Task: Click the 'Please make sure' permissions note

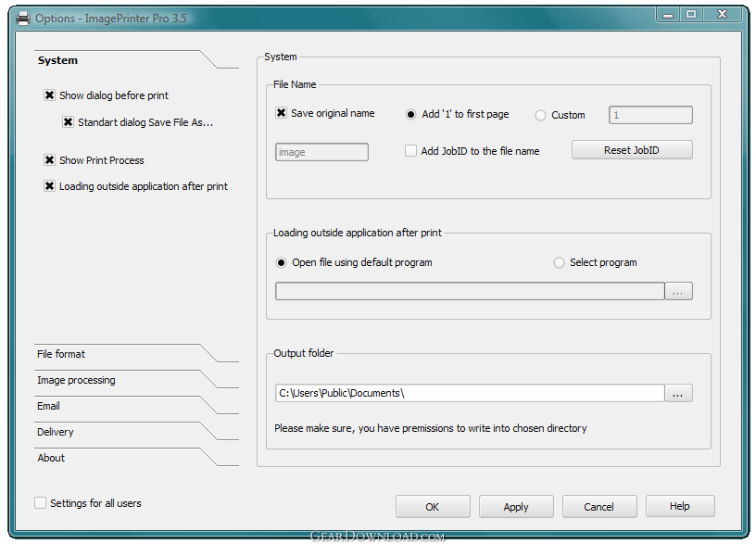Action: [431, 428]
